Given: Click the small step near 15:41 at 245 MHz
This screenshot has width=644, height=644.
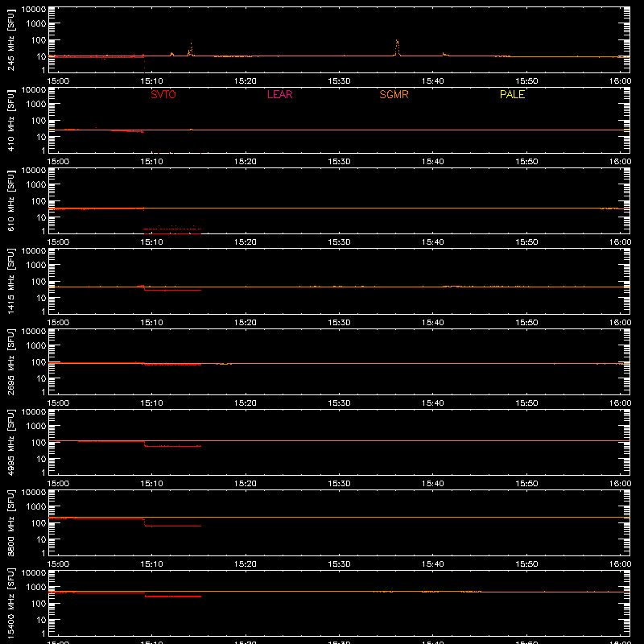Looking at the screenshot, I should pos(445,54).
